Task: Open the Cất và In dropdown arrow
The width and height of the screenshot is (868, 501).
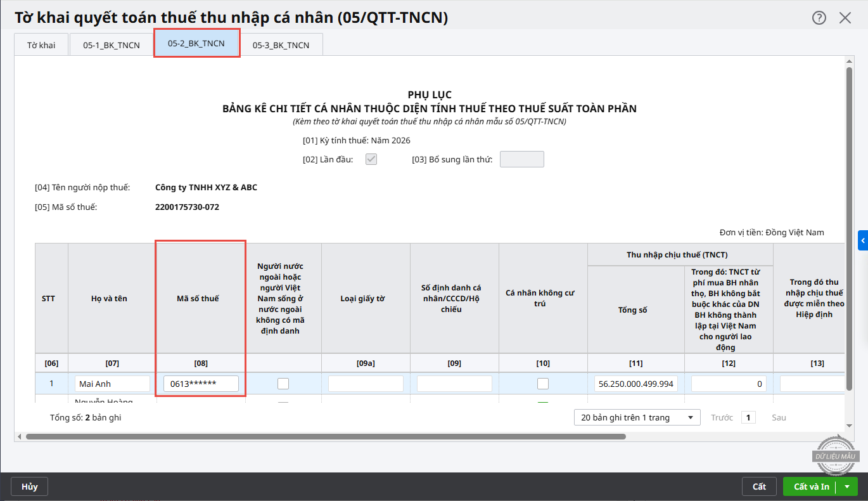Action: click(x=847, y=486)
